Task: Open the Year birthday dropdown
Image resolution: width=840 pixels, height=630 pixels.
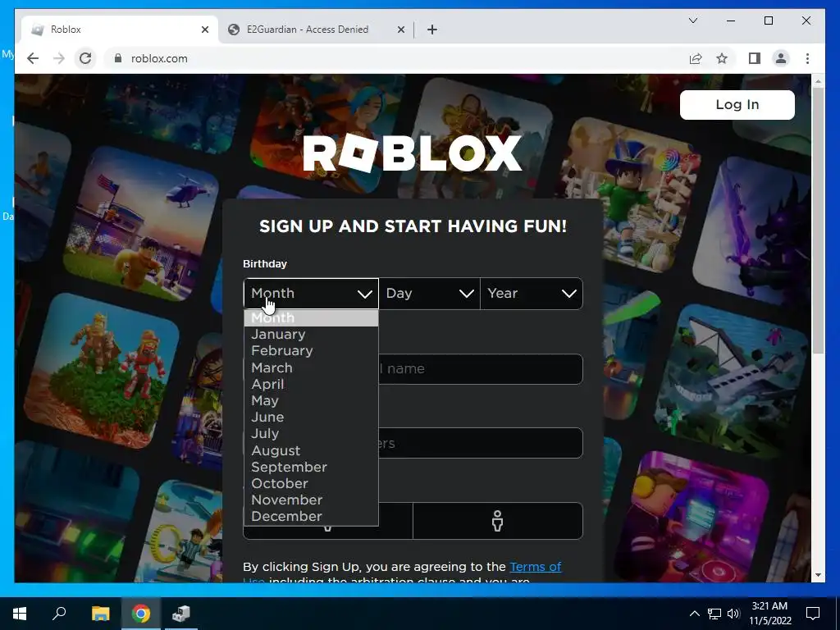Action: [532, 294]
